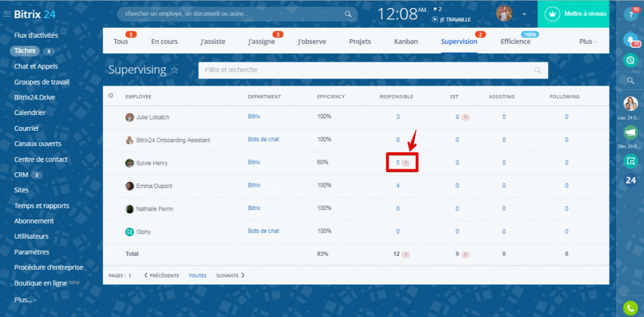This screenshot has height=317, width=644.
Task: Open Julie Lobatch's set tasks count 9
Action: (457, 116)
